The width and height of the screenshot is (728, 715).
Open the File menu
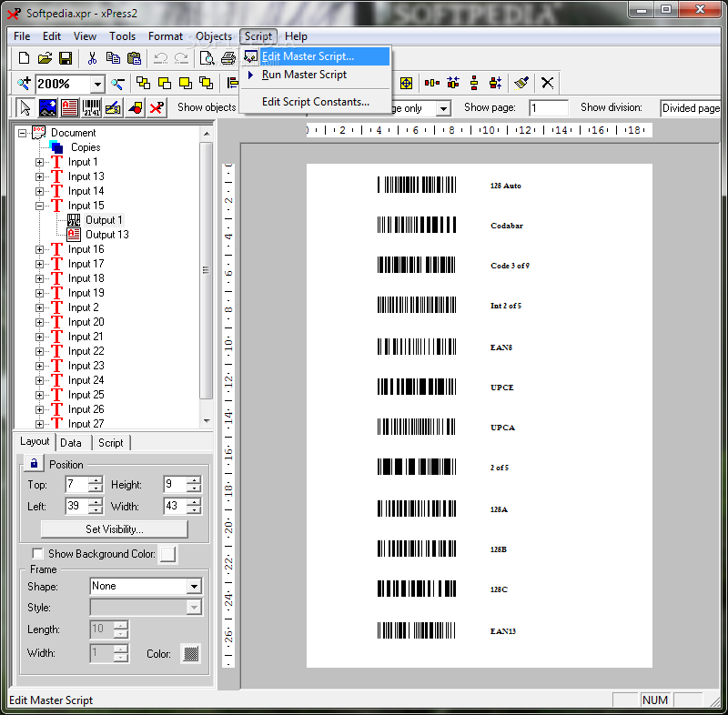[22, 36]
